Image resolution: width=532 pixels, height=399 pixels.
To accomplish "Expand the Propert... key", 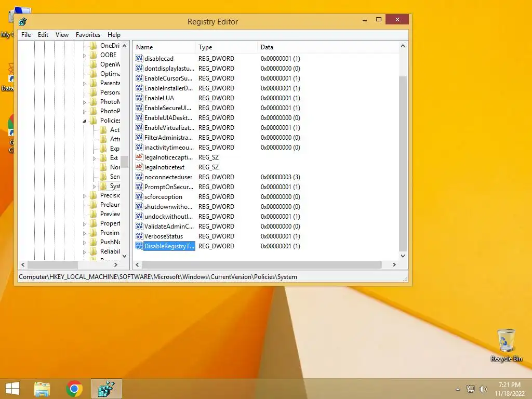I will [84, 224].
